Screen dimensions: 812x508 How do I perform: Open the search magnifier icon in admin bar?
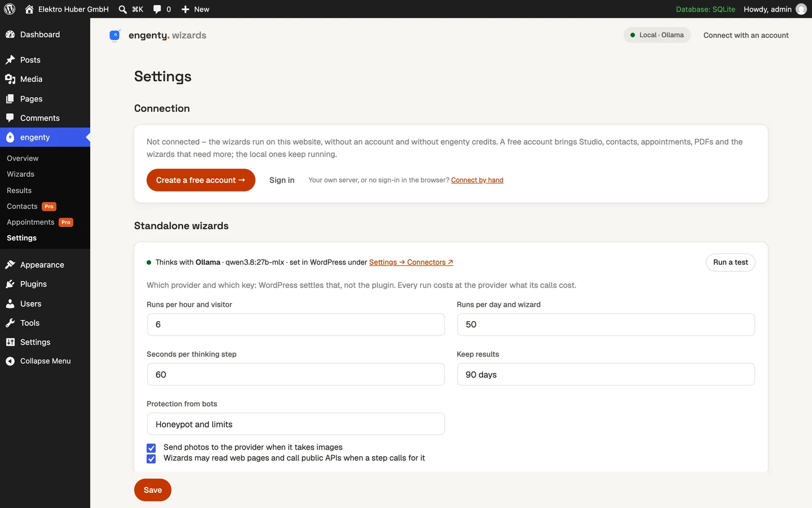pyautogui.click(x=123, y=9)
